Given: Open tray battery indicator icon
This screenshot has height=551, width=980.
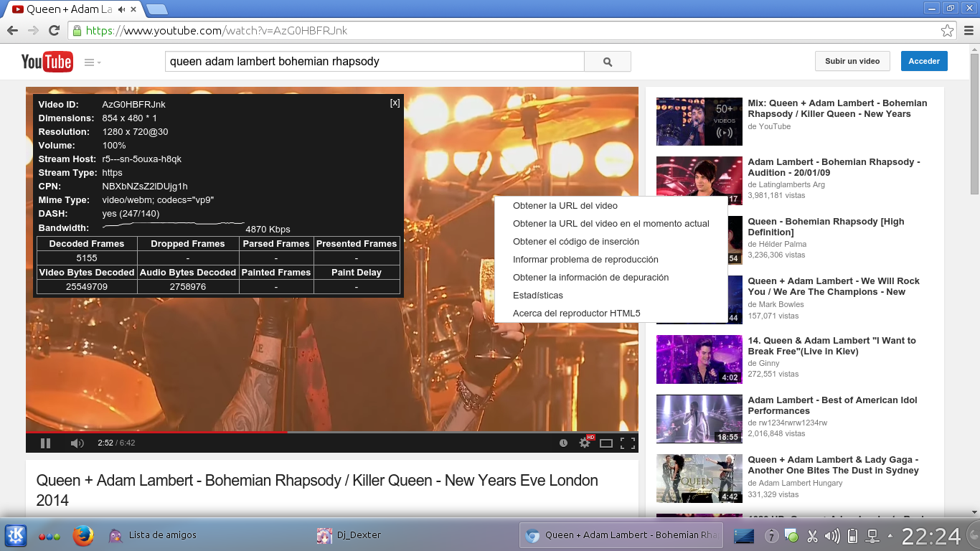Looking at the screenshot, I should click(x=852, y=536).
